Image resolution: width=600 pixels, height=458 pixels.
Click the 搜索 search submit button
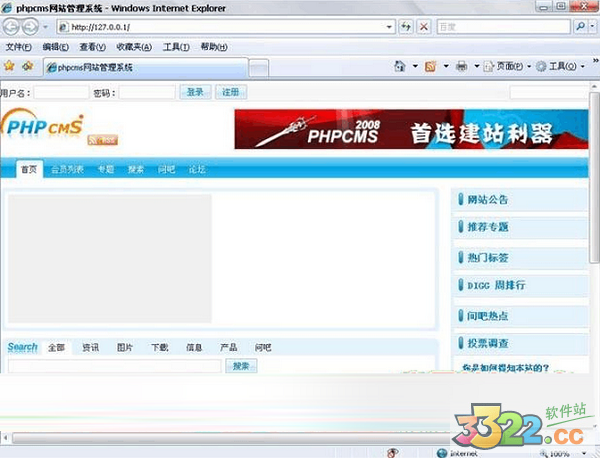click(241, 366)
